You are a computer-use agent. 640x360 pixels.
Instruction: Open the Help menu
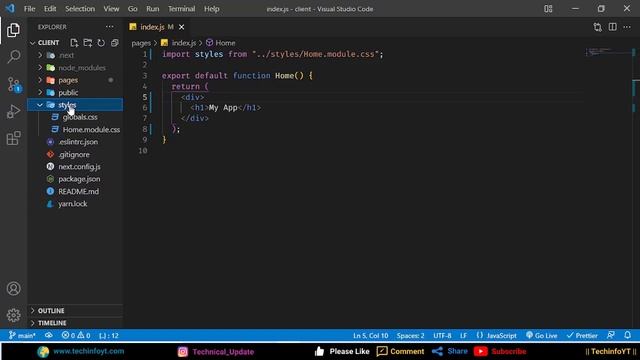click(x=211, y=9)
